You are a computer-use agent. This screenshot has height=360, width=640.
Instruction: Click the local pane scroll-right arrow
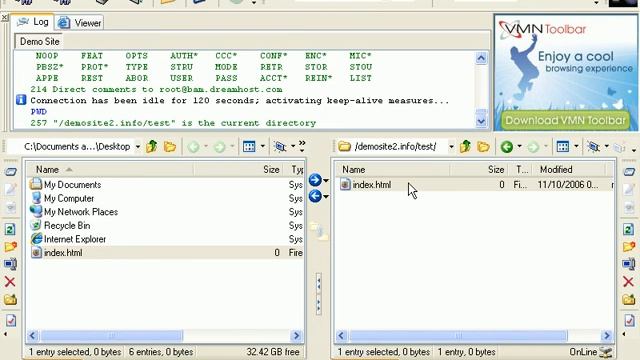pyautogui.click(x=297, y=336)
